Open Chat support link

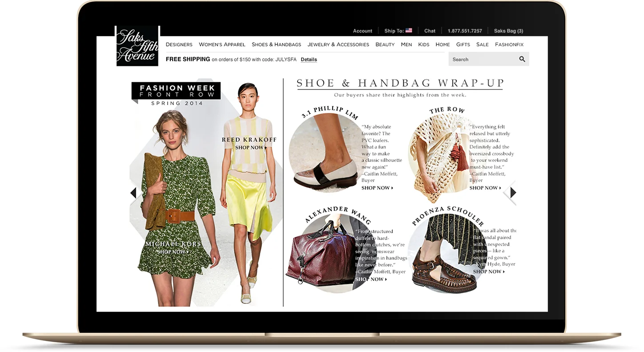430,31
